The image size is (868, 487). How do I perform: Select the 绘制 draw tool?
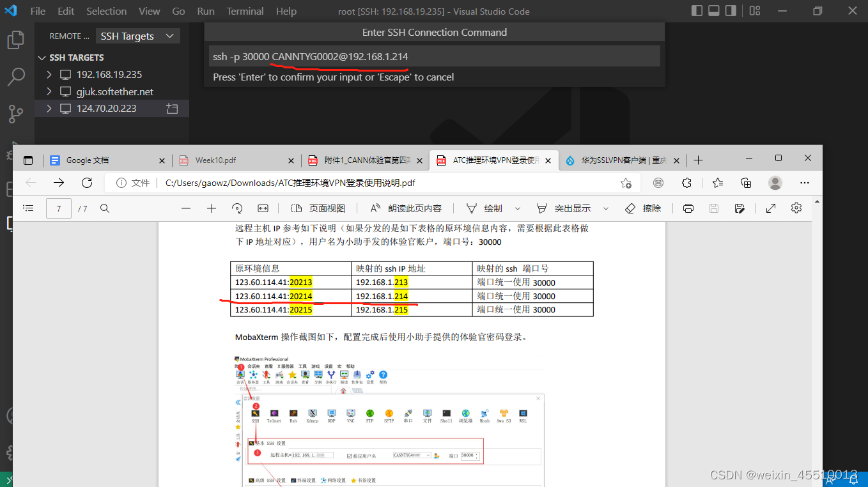pos(484,208)
